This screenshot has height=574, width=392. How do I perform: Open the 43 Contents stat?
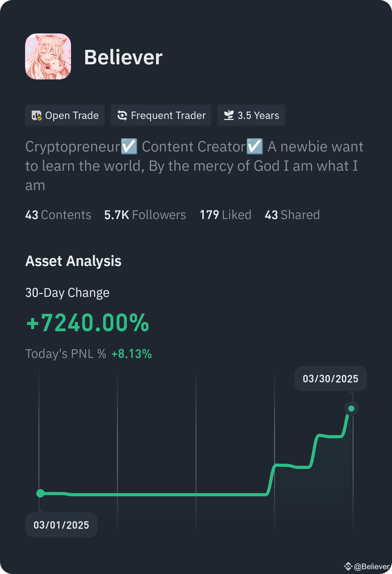pyautogui.click(x=58, y=215)
